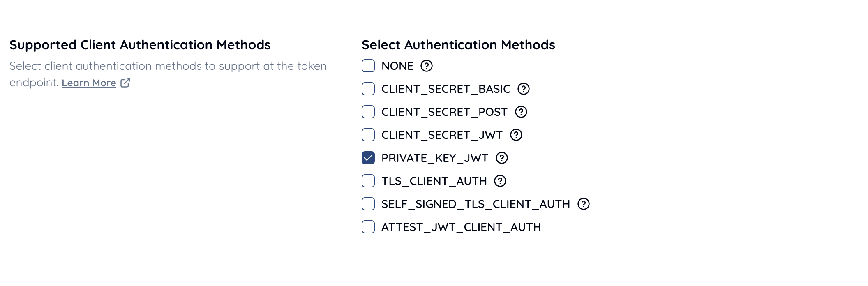The image size is (868, 286).
Task: Open TLS_CLIENT_AUTH help tooltip icon
Action: click(500, 181)
